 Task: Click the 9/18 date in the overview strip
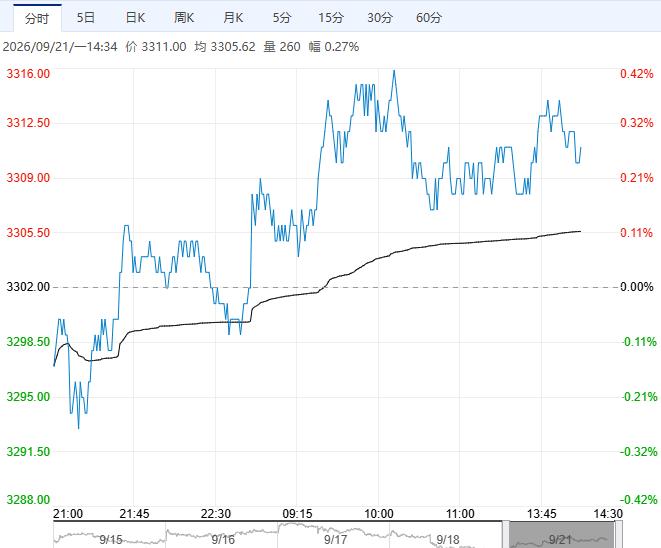pos(448,539)
